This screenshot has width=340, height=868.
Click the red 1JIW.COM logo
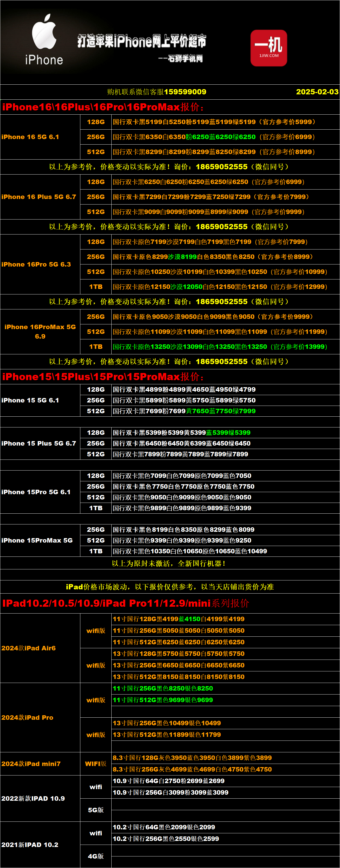click(x=269, y=48)
